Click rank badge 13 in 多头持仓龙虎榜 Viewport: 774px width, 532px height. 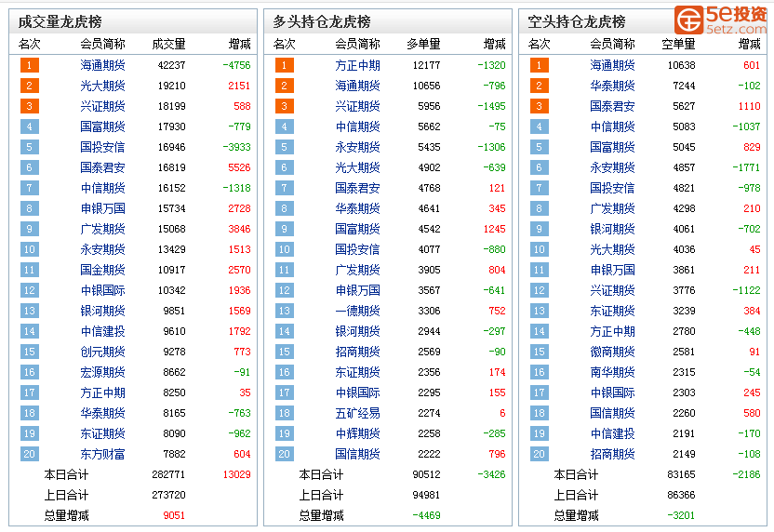tap(285, 311)
